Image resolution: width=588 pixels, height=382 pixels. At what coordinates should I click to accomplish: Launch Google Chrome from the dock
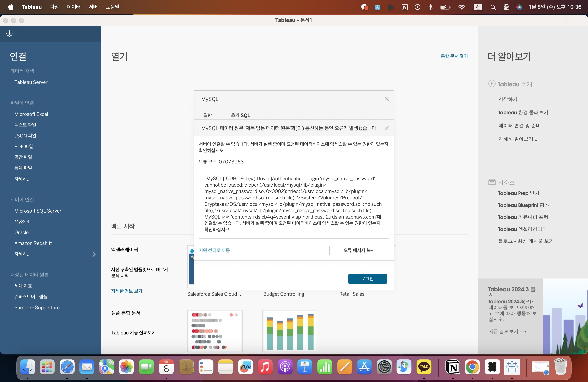pyautogui.click(x=472, y=367)
